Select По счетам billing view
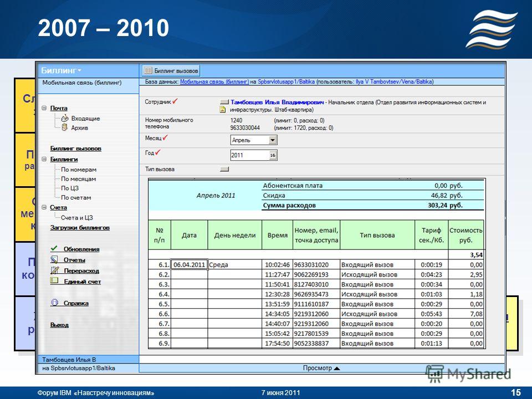 pyautogui.click(x=76, y=197)
